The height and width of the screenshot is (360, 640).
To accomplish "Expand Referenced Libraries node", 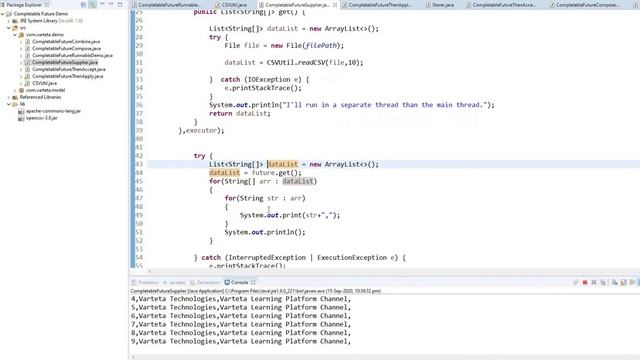I will [9, 97].
